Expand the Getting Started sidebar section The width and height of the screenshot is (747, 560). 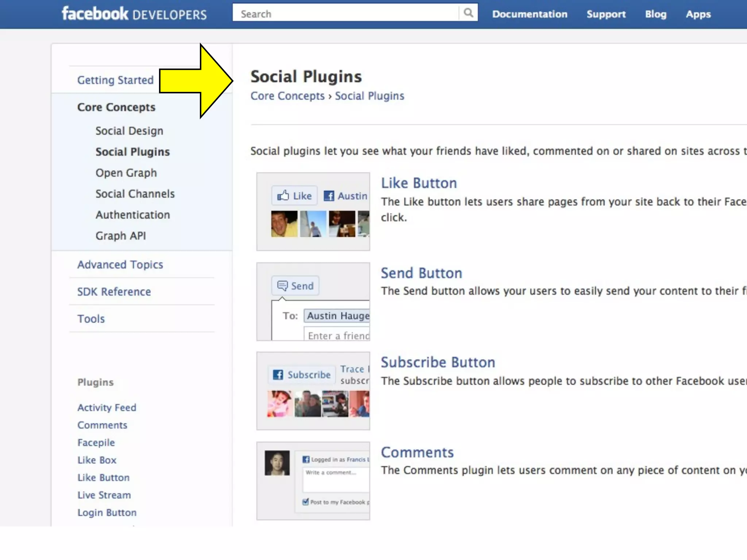click(x=115, y=80)
